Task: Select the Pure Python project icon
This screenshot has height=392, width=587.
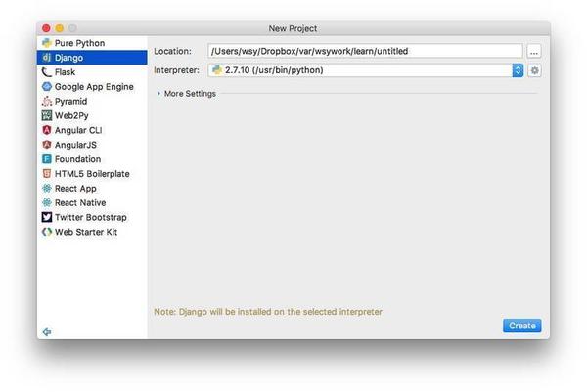Action: (46, 43)
